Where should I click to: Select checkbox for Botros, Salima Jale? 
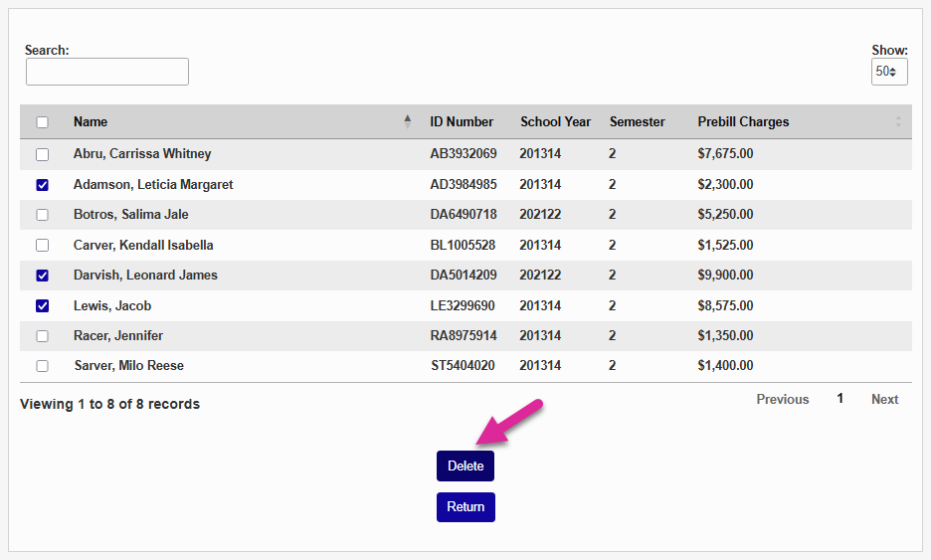42,215
